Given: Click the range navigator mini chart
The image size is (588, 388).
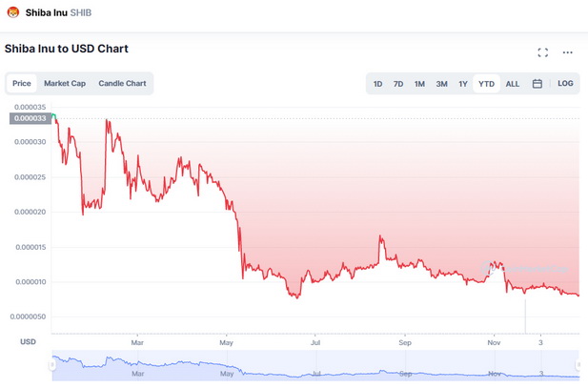Looking at the screenshot, I should click(314, 367).
